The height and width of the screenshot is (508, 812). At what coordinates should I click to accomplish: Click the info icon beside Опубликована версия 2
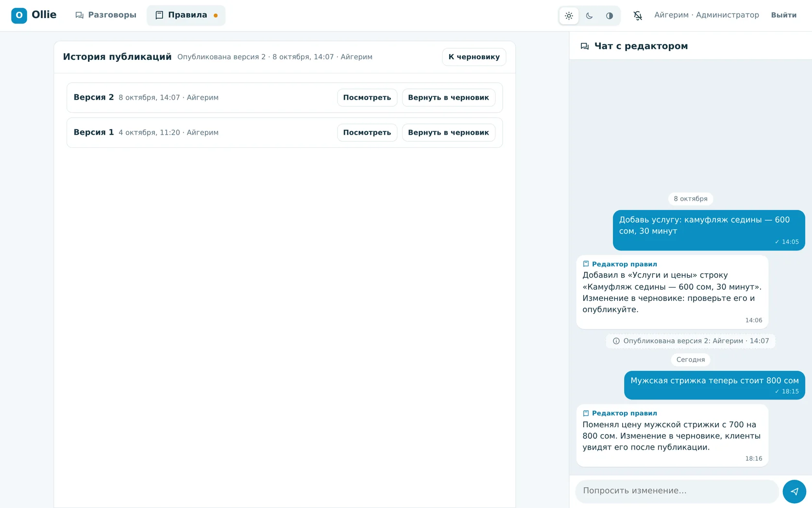pyautogui.click(x=616, y=341)
